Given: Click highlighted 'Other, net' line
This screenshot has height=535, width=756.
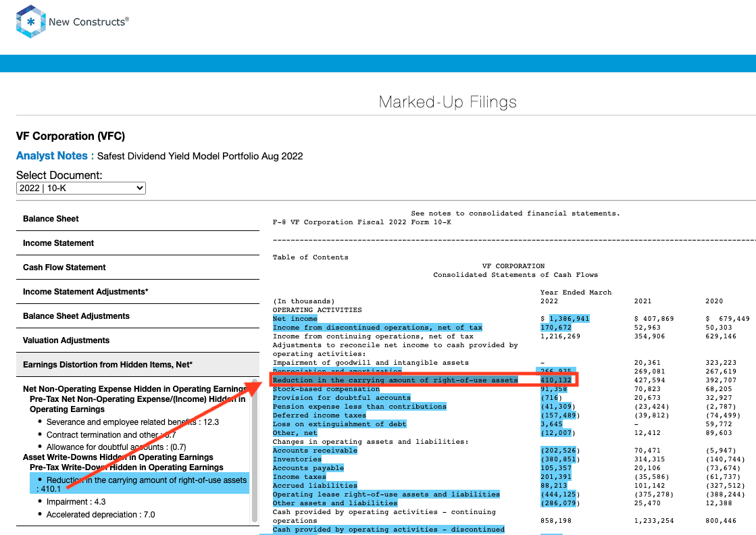Looking at the screenshot, I should click(x=295, y=433).
